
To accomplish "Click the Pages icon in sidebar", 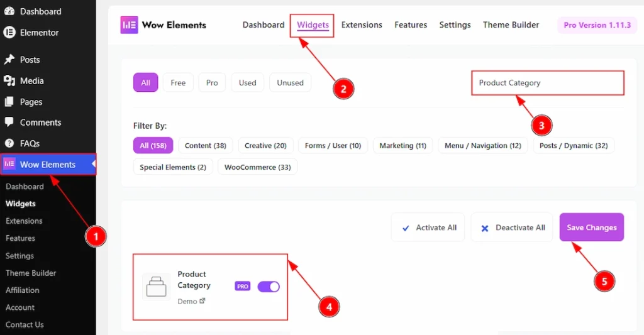I will (9, 101).
